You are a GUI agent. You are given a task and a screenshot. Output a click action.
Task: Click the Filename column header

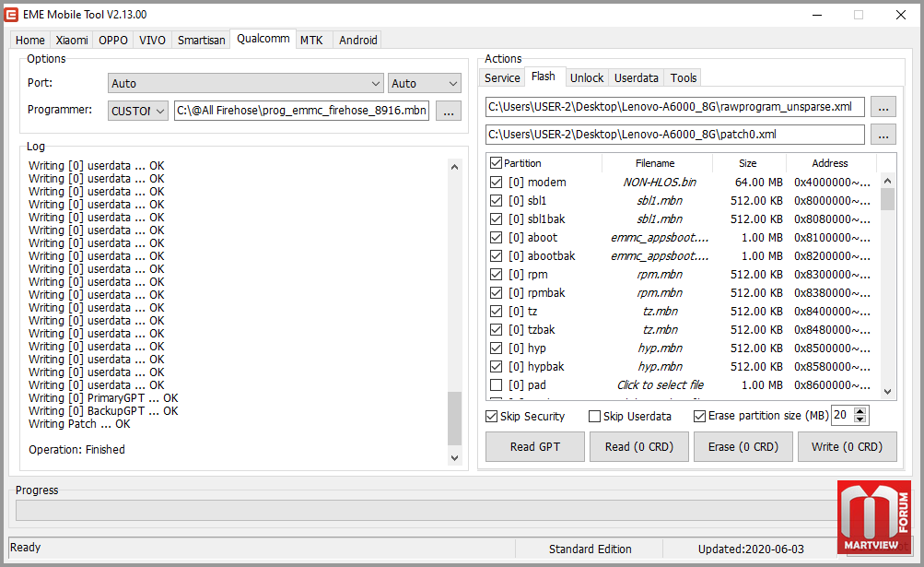point(657,163)
